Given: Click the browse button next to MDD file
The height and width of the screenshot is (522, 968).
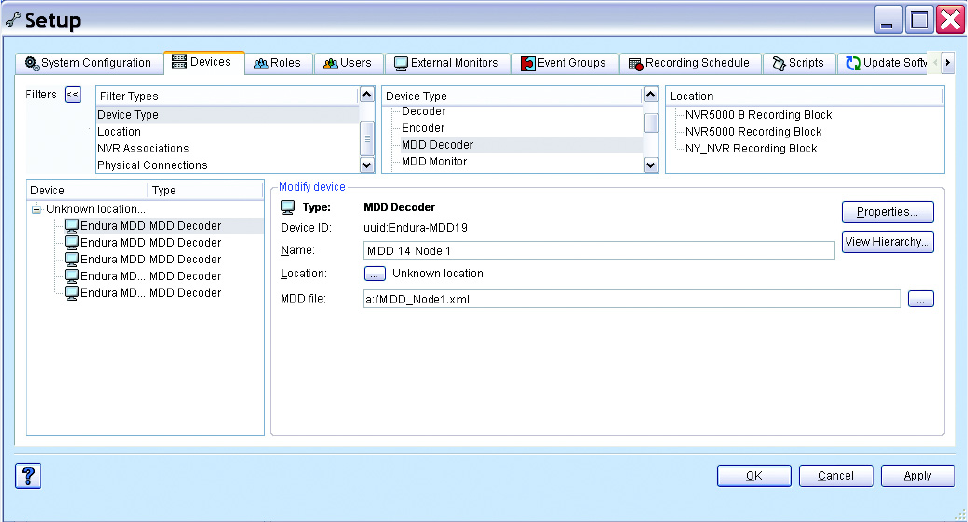Looking at the screenshot, I should tap(921, 298).
